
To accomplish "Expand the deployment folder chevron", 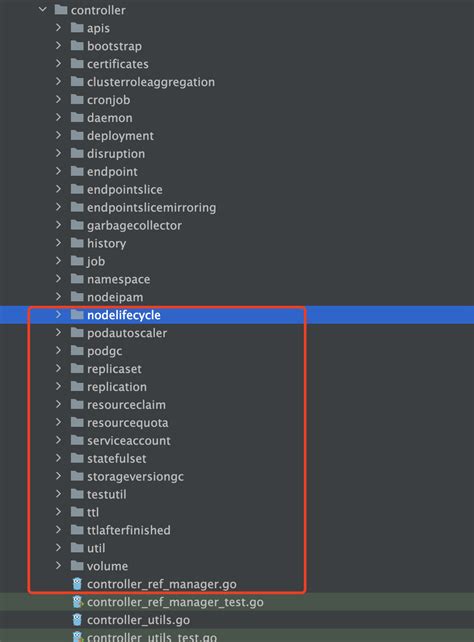I will coord(59,135).
